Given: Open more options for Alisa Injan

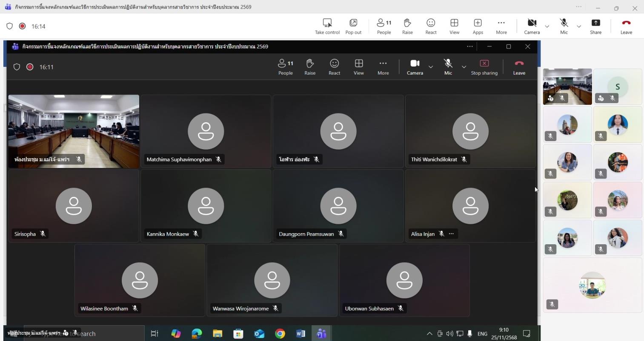Looking at the screenshot, I should tap(451, 234).
